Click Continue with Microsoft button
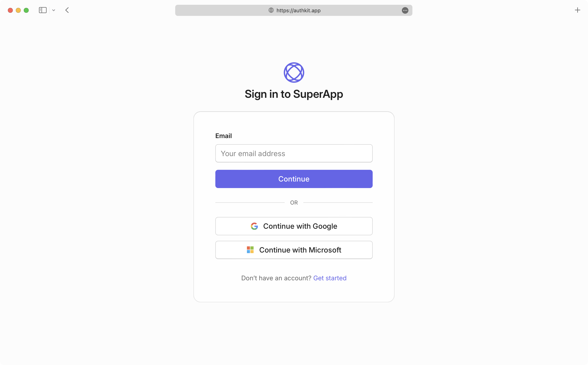The image size is (588, 365). [294, 250]
